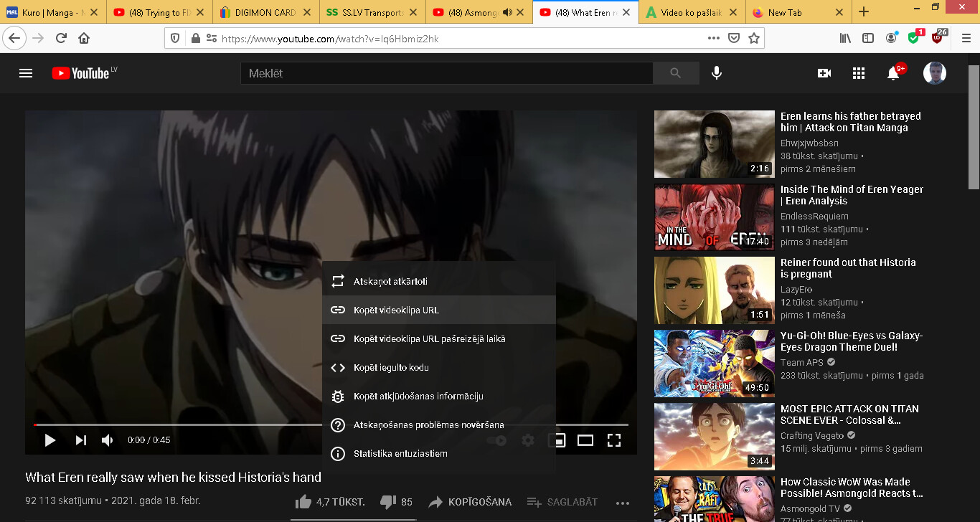This screenshot has width=980, height=522.
Task: Skip to next video in player
Action: click(x=80, y=440)
